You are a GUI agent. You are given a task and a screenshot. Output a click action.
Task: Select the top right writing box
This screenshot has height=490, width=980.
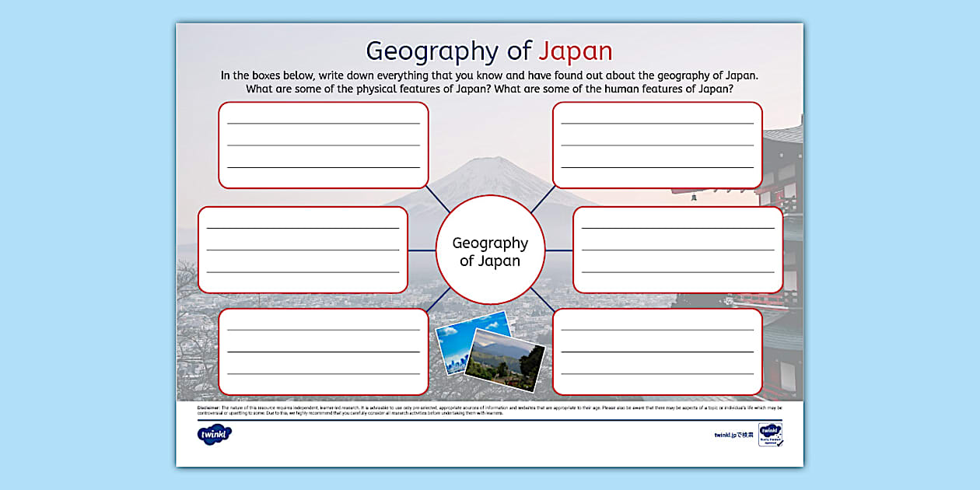[657, 145]
